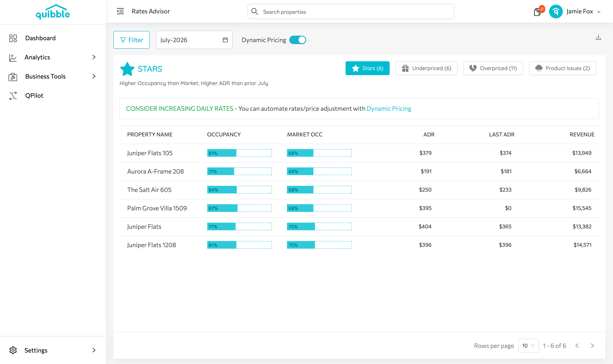The image size is (613, 364).
Task: Expand the Settings chevron
Action: [94, 350]
